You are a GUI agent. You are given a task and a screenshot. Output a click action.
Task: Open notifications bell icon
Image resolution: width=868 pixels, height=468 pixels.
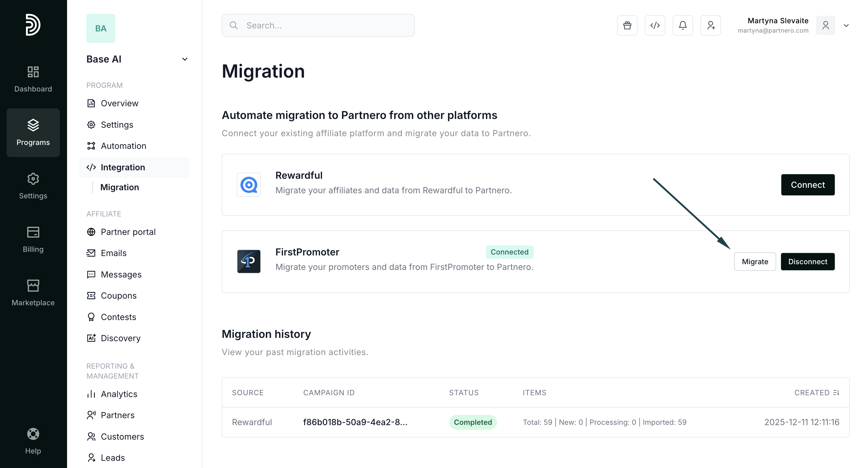pos(682,25)
